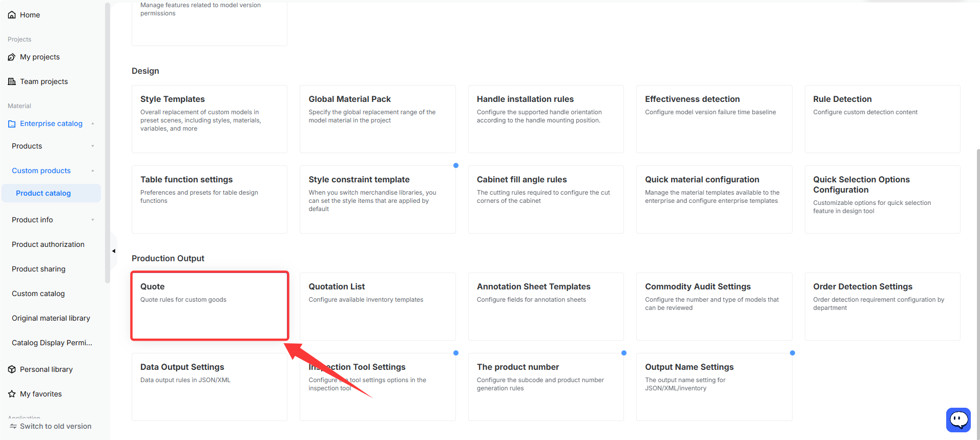Click the Switch to old version icon
980x440 pixels.
[13, 426]
